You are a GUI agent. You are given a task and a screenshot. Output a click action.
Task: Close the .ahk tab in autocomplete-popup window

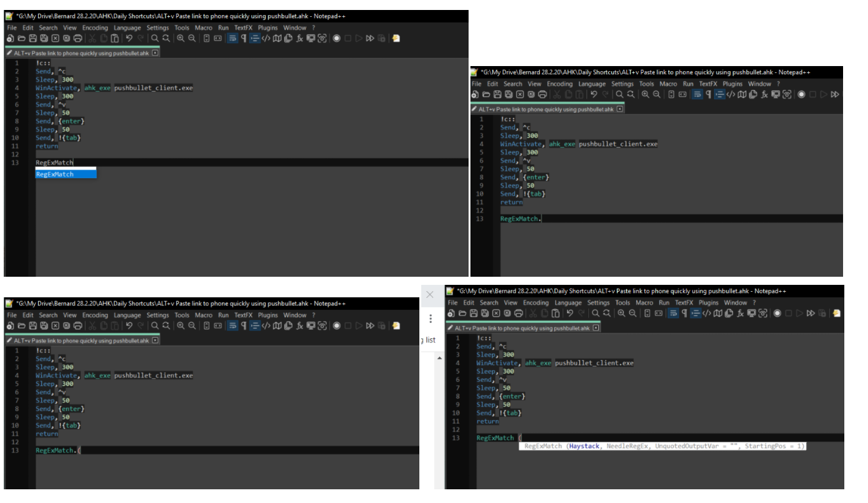tap(155, 53)
